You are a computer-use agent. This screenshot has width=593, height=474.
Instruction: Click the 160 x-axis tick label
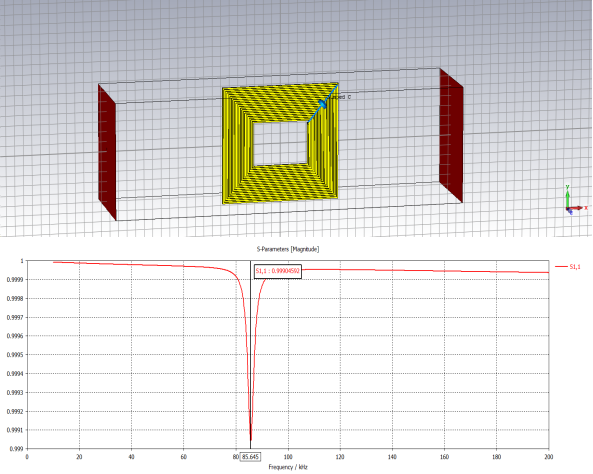click(x=444, y=457)
